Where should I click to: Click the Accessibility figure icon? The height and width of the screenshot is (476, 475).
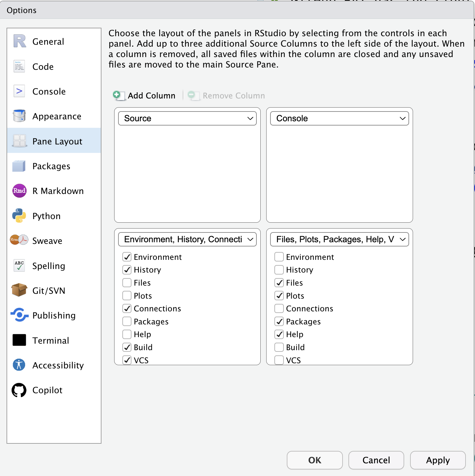click(x=19, y=365)
